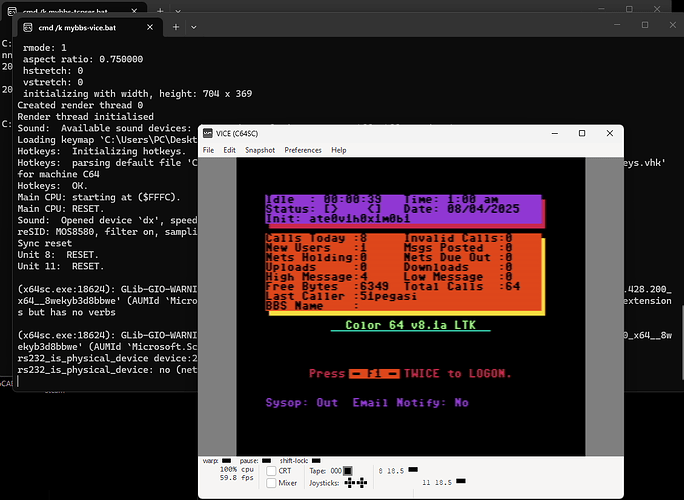The height and width of the screenshot is (500, 684).
Task: Click the Email Notify: No text
Action: [410, 402]
